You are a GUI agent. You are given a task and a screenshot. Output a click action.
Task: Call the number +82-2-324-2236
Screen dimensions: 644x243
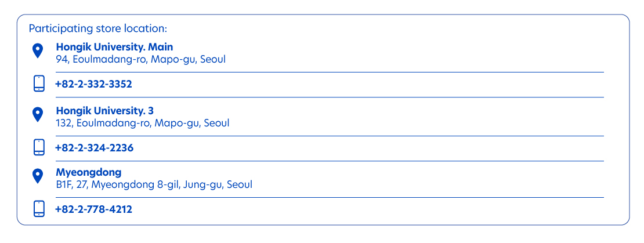pos(94,148)
